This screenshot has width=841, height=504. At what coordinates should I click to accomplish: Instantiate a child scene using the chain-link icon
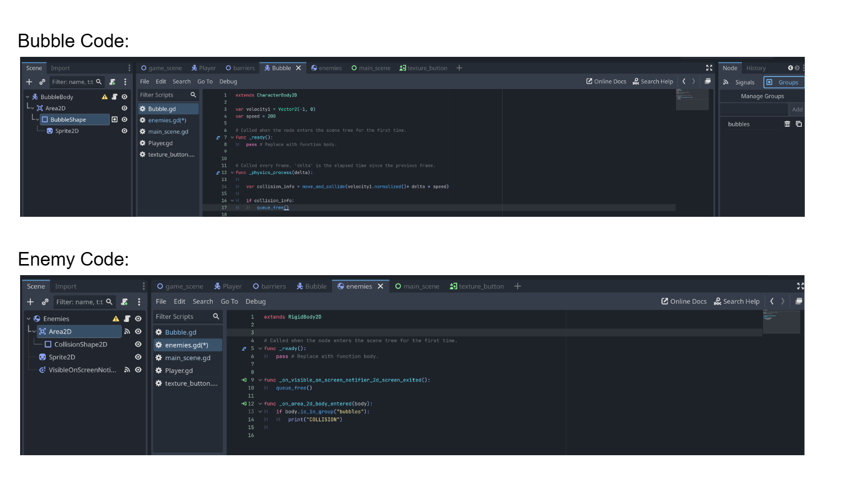(x=43, y=81)
